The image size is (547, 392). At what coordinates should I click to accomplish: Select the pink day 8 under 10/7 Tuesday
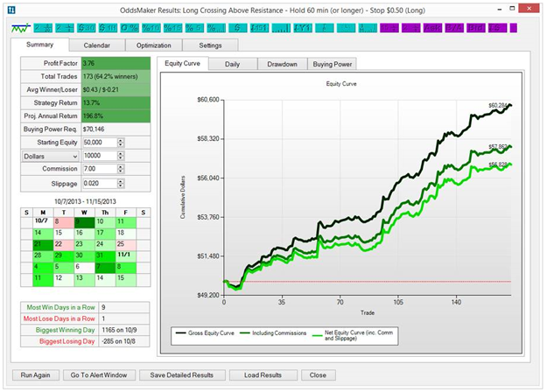click(x=64, y=223)
